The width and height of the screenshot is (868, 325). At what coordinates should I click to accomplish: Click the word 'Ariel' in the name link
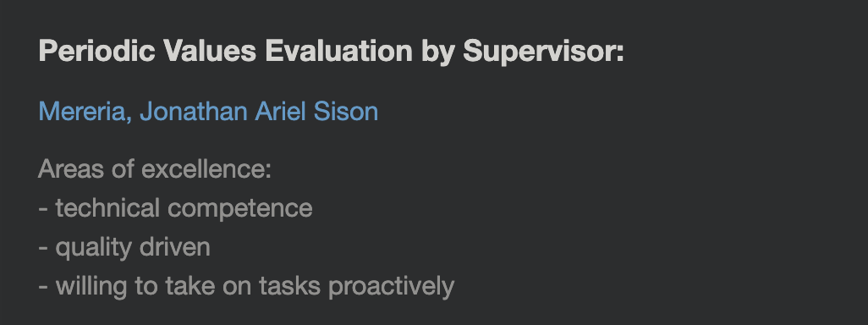coord(280,112)
